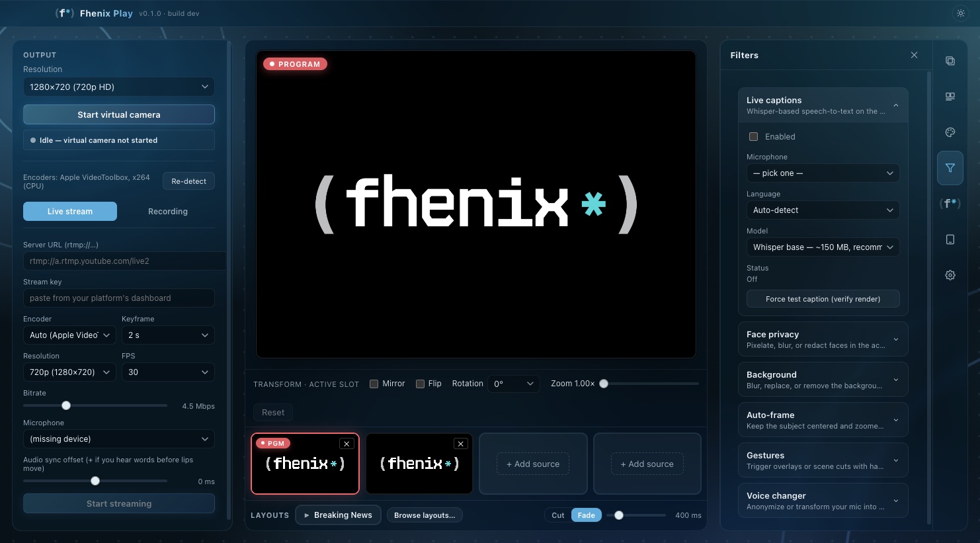
Task: Focus the Stream key input field
Action: click(119, 298)
